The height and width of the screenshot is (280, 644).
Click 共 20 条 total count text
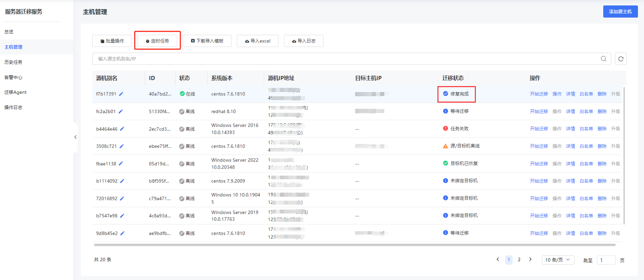103,259
